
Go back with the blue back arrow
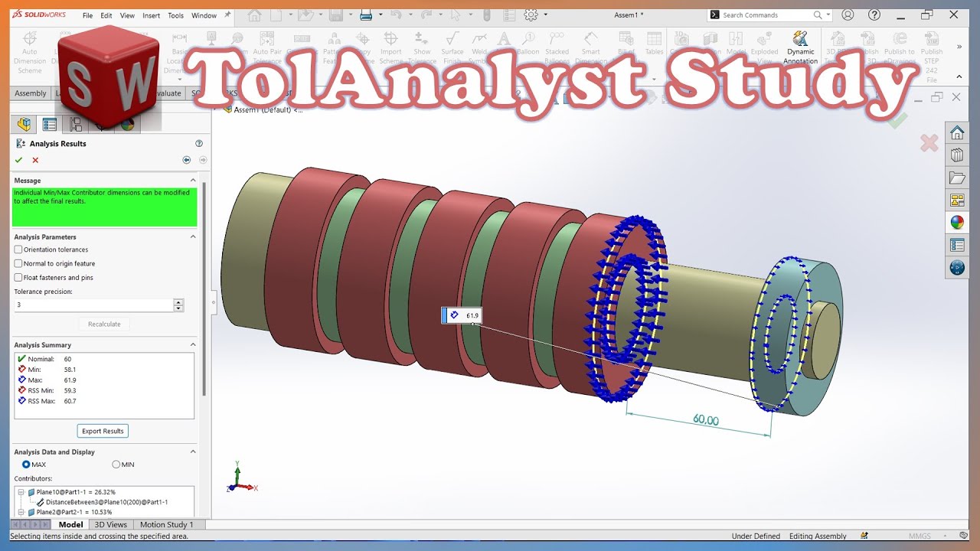point(186,160)
